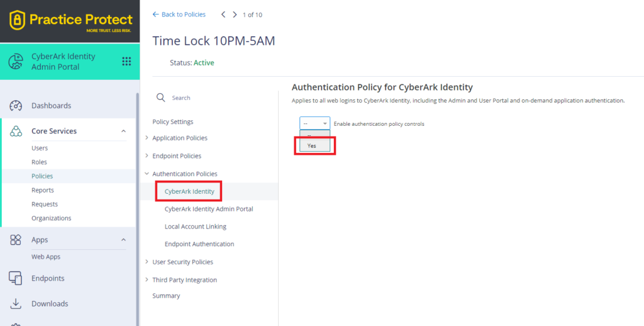Click the Practice Protect lock logo icon

[x=17, y=20]
